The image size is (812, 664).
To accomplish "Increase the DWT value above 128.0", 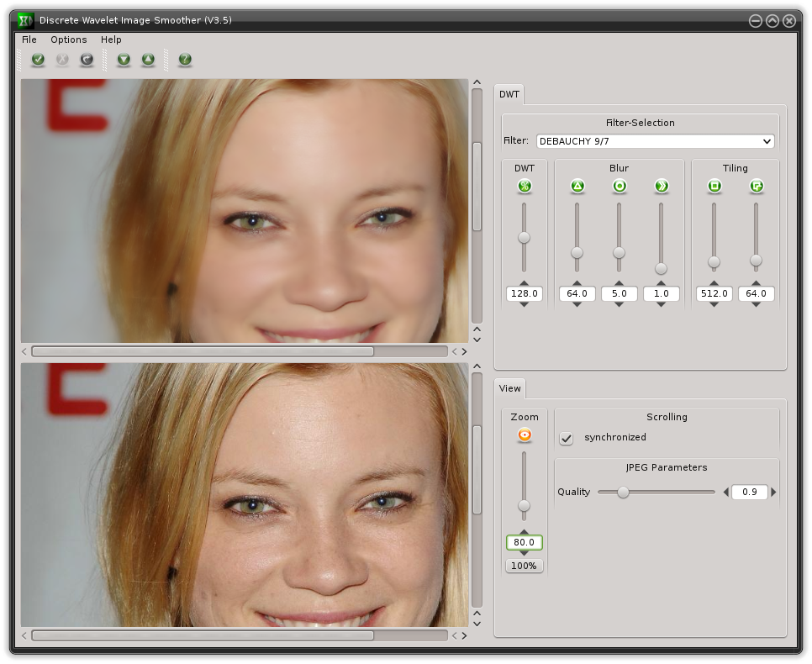I will pyautogui.click(x=525, y=283).
